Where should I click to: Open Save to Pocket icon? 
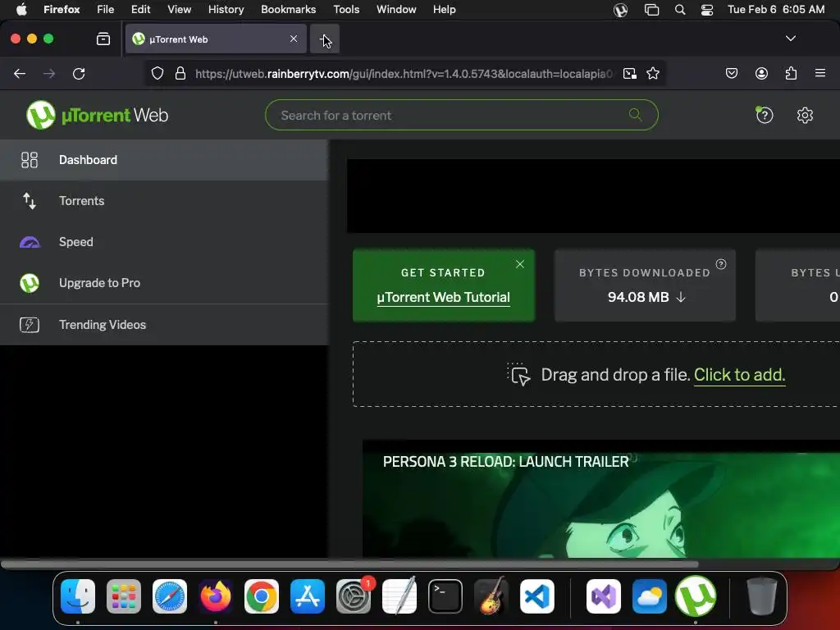click(x=731, y=73)
